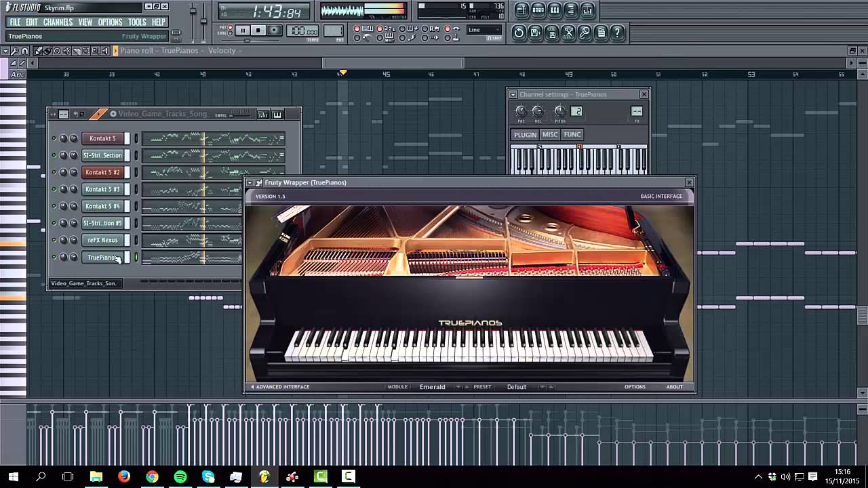Click the render/export save icon
The image size is (868, 488).
pyautogui.click(x=552, y=33)
